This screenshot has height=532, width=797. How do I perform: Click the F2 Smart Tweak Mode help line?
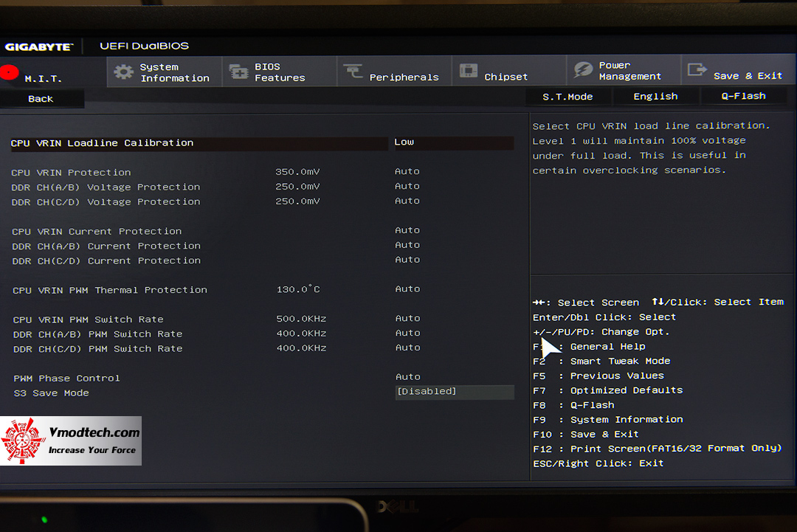pos(602,362)
